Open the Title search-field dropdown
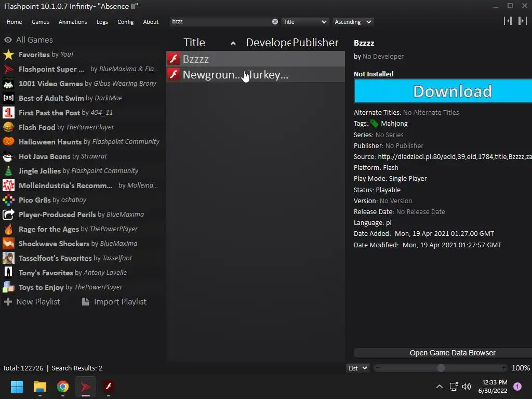532x399 pixels. click(x=304, y=22)
